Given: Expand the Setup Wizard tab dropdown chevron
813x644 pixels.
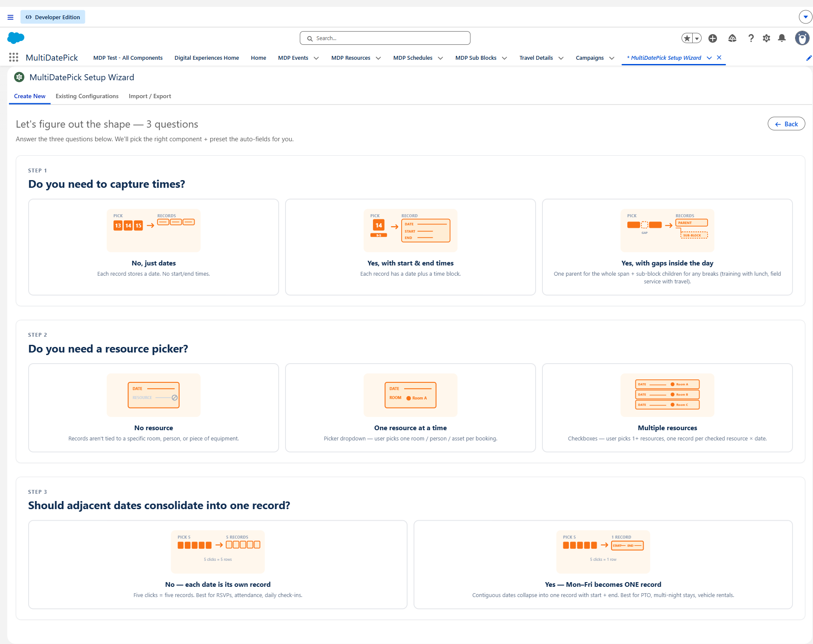Looking at the screenshot, I should tap(709, 58).
